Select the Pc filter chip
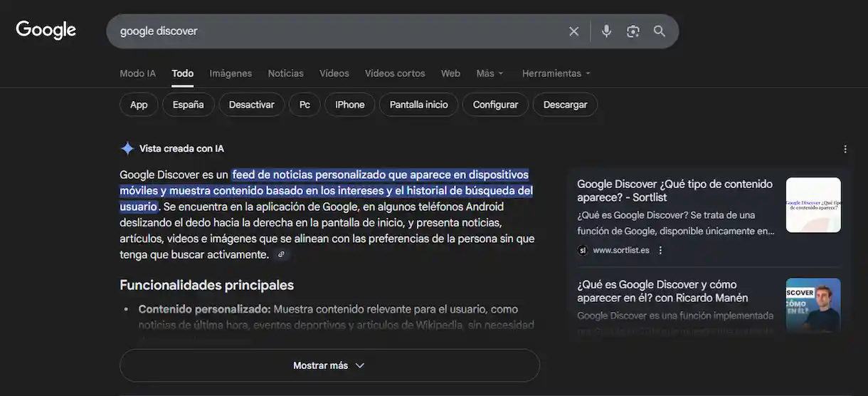 point(305,105)
